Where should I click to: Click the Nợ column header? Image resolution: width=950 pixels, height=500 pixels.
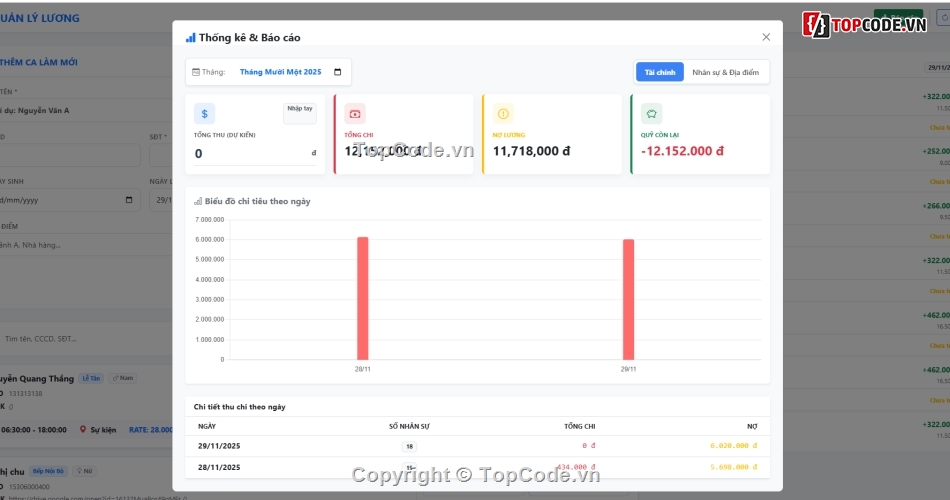coord(751,426)
